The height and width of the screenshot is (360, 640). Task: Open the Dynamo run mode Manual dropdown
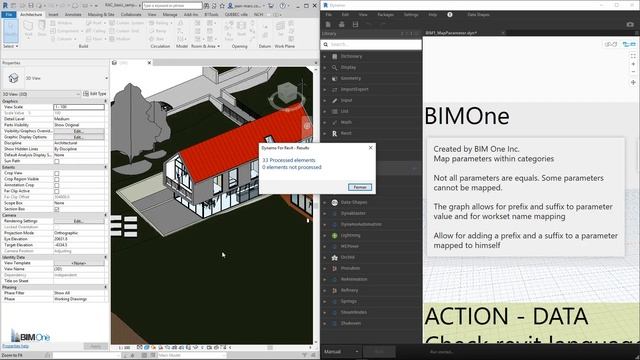[x=341, y=351]
